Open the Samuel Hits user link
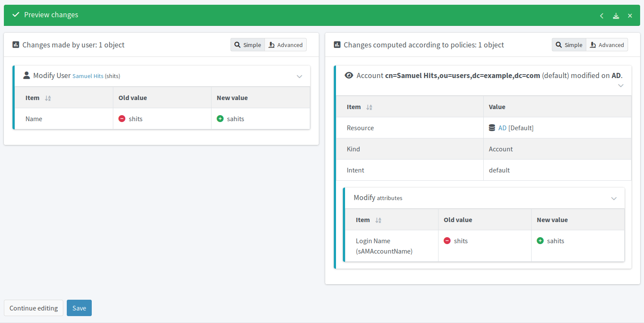Screen dimensions: 644x323 click(88, 76)
